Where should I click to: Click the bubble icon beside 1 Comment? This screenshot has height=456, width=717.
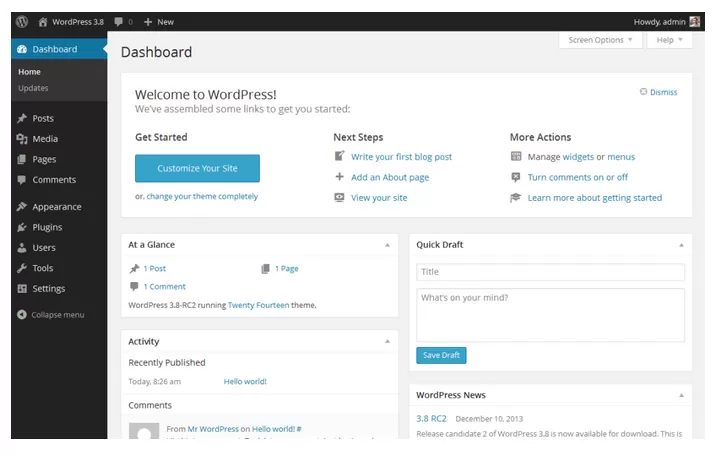(x=134, y=286)
